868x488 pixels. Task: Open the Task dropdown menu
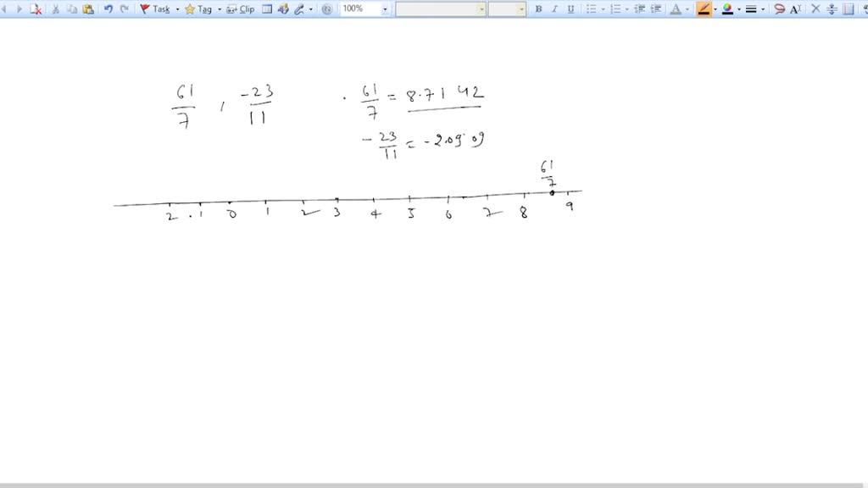click(x=178, y=10)
